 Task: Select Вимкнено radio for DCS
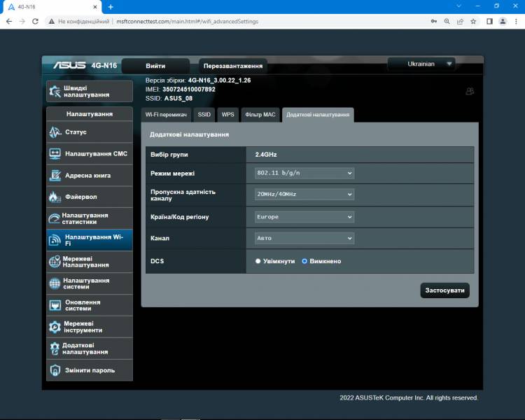[x=304, y=261]
